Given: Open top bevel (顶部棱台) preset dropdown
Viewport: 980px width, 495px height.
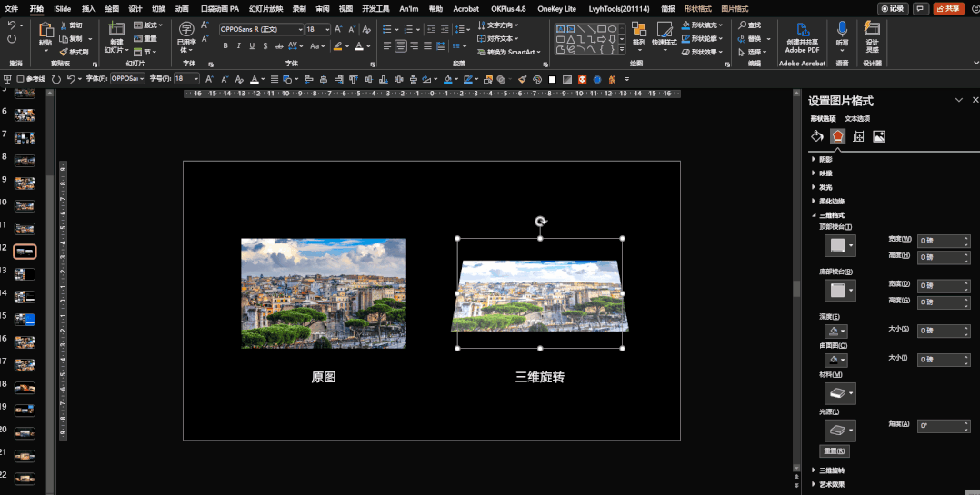Looking at the screenshot, I should [841, 245].
